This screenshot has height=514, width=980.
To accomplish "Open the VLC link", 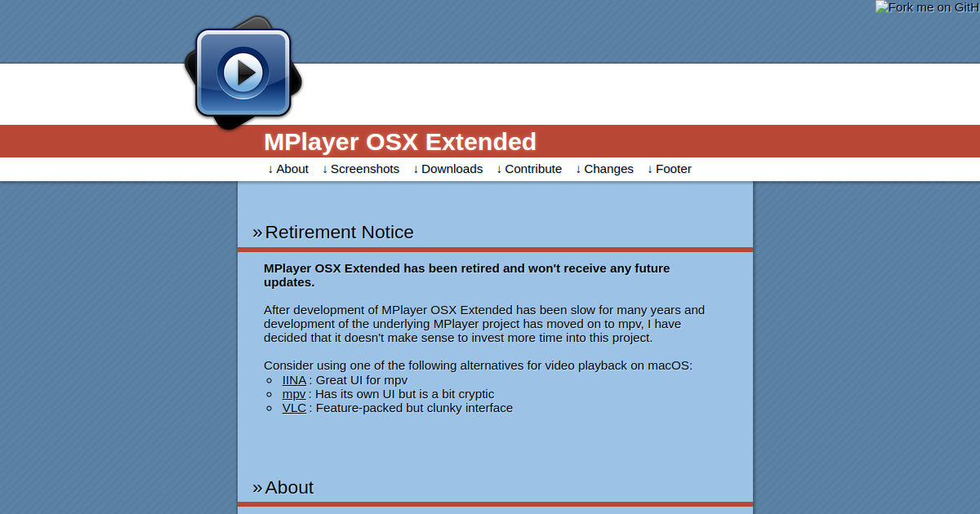I will pos(294,408).
